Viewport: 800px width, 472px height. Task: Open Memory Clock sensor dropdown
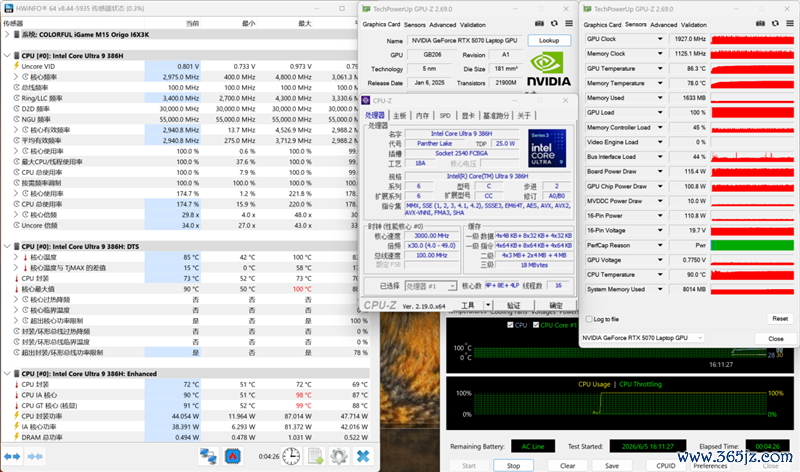point(660,54)
